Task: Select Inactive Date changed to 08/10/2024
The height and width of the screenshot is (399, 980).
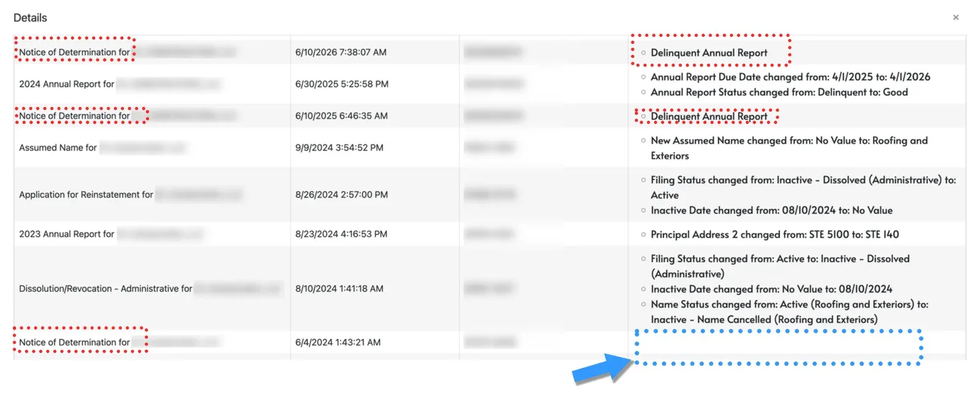Action: click(771, 289)
